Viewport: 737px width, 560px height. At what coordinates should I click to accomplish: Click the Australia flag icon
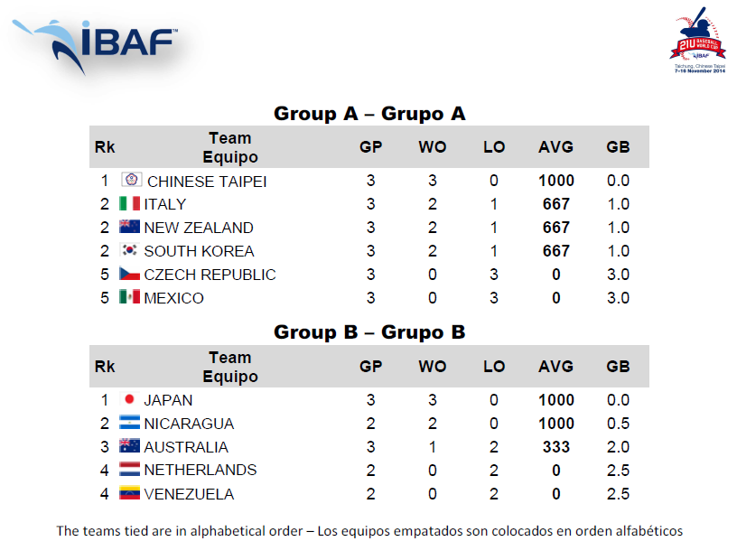point(129,446)
